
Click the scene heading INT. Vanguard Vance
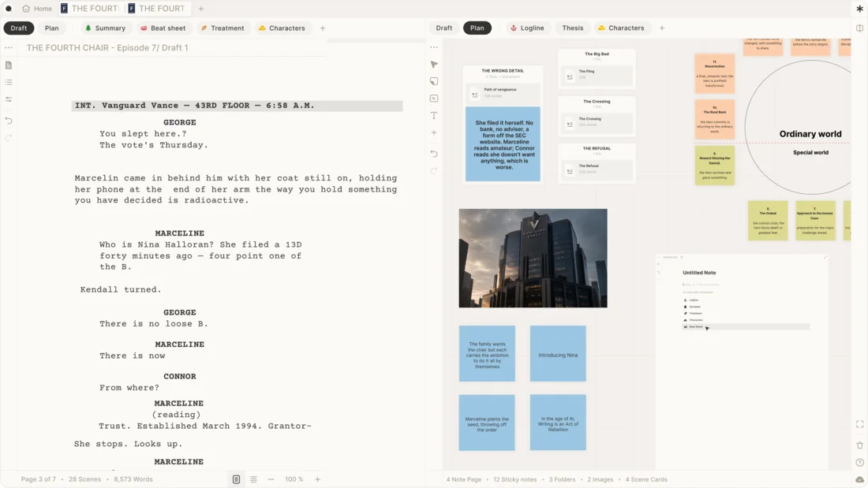237,106
